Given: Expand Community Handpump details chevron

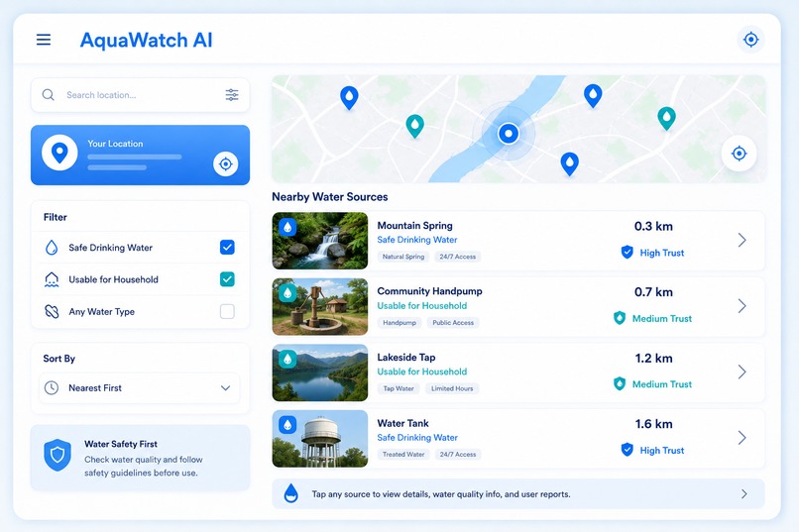Looking at the screenshot, I should (742, 306).
